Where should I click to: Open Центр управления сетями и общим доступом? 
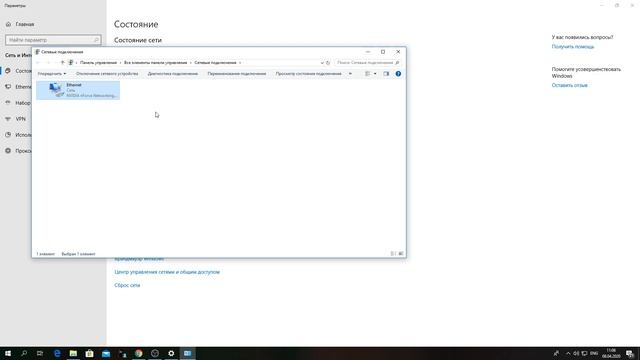pyautogui.click(x=167, y=272)
